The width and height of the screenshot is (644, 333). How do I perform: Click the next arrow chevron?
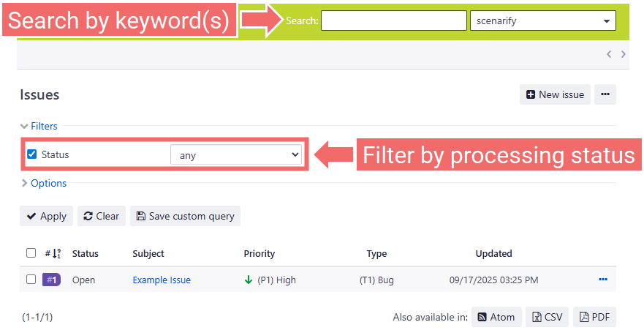point(623,54)
